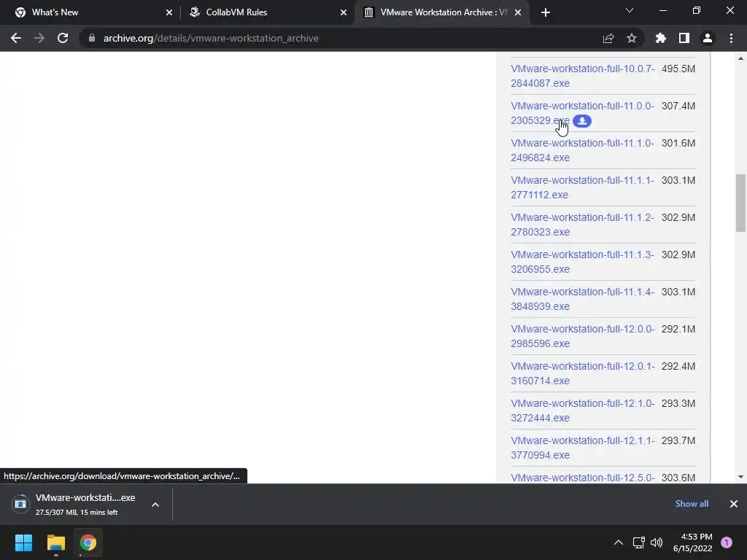The image size is (747, 560).
Task: Open network status tray icon
Action: (x=638, y=542)
